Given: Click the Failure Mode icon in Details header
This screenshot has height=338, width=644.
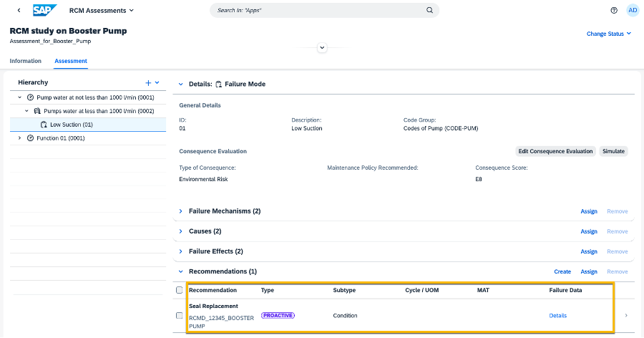Looking at the screenshot, I should [x=218, y=84].
